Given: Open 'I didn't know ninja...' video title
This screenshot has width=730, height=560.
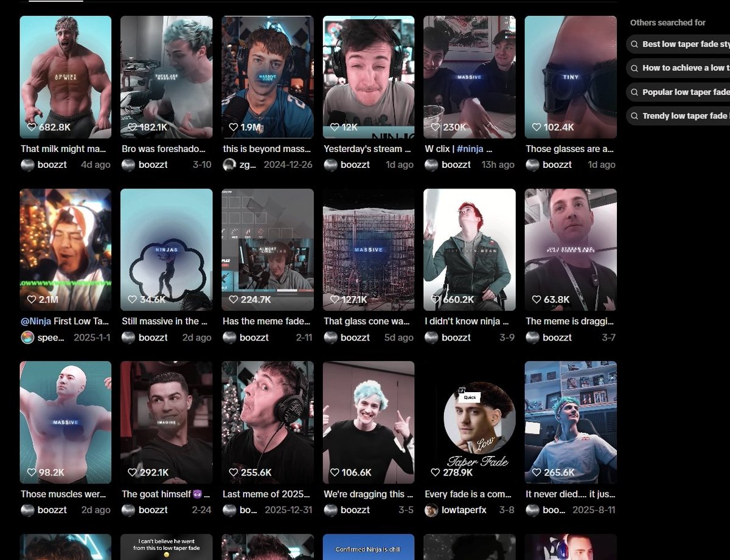Looking at the screenshot, I should tap(467, 321).
